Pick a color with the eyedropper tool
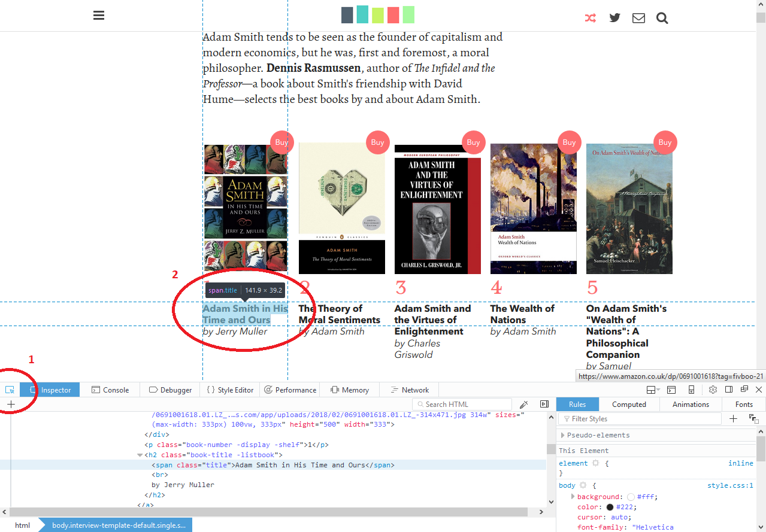Image resolution: width=766 pixels, height=532 pixels. (x=523, y=405)
